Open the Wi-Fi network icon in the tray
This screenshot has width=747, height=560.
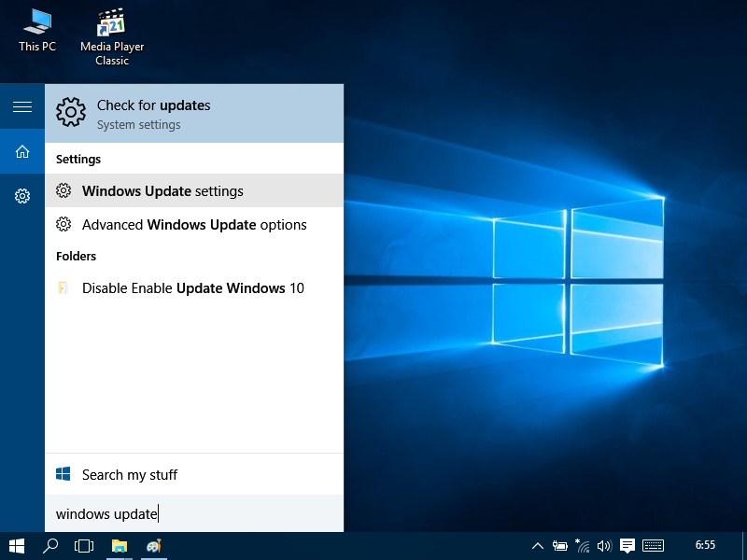point(583,546)
